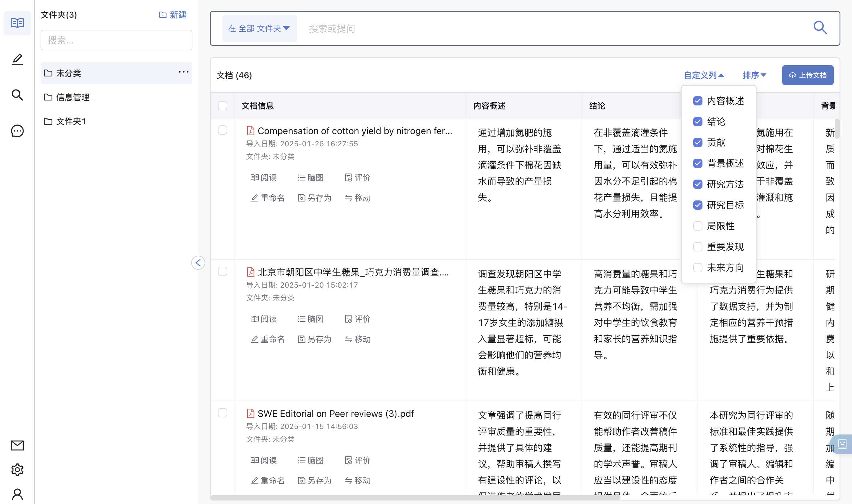Click 脑图 for SWE Editorial document

pos(310,460)
